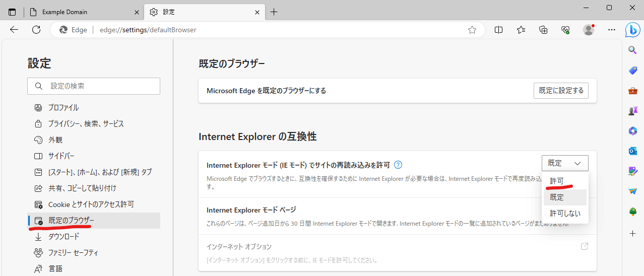
Task: Click the Internet Options external link icon
Action: 585,246
